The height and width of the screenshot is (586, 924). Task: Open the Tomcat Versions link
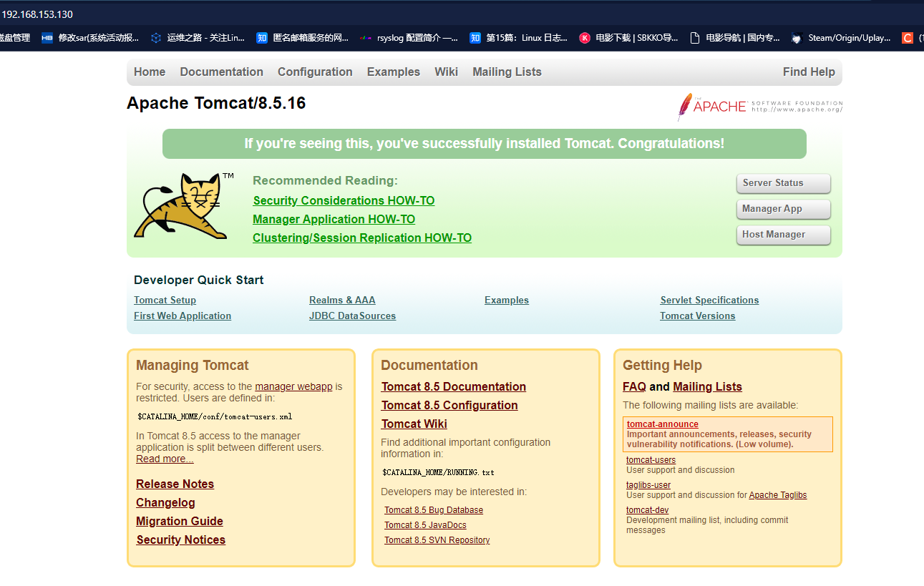tap(698, 316)
